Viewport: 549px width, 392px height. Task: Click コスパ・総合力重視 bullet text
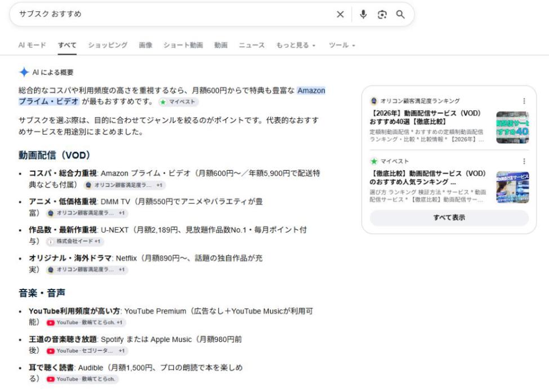click(63, 173)
